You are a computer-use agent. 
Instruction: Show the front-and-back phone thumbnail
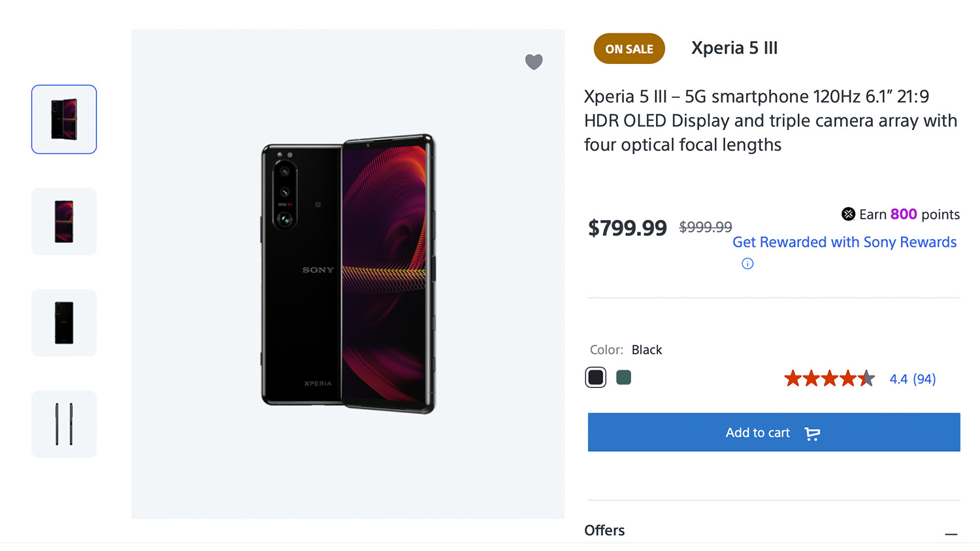pyautogui.click(x=64, y=119)
